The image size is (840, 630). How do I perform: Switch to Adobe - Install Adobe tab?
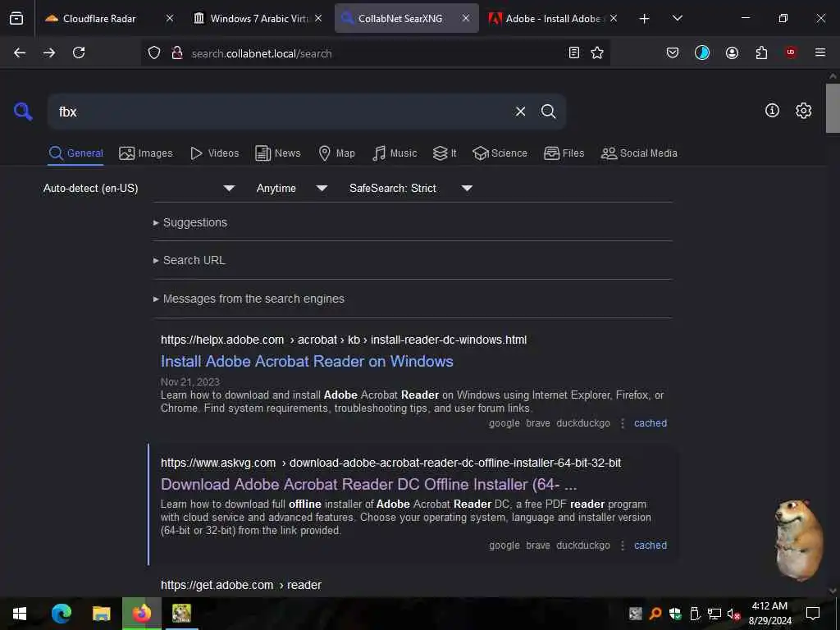tap(554, 18)
